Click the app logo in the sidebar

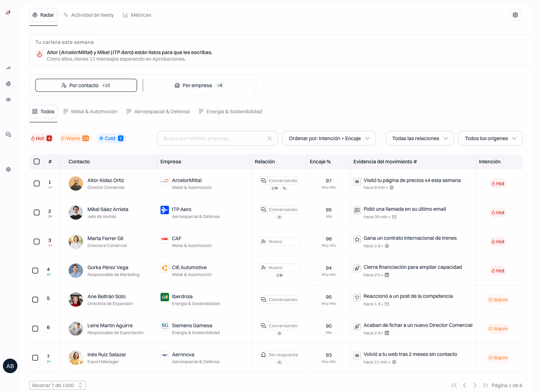(x=8, y=12)
